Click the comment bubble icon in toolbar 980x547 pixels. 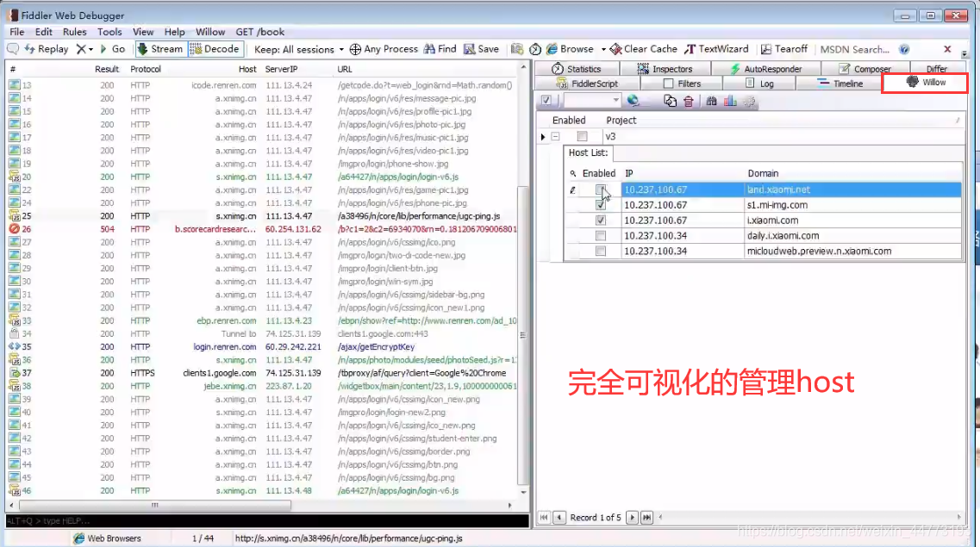click(13, 49)
